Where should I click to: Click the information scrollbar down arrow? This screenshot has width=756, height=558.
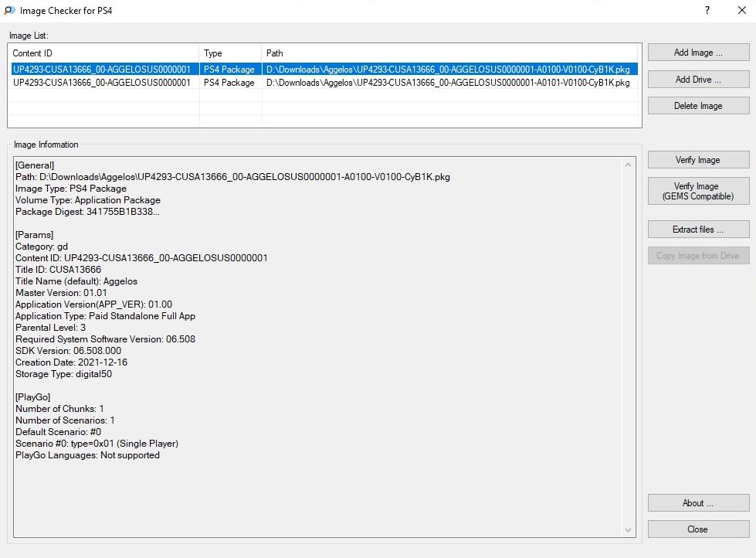pyautogui.click(x=629, y=530)
